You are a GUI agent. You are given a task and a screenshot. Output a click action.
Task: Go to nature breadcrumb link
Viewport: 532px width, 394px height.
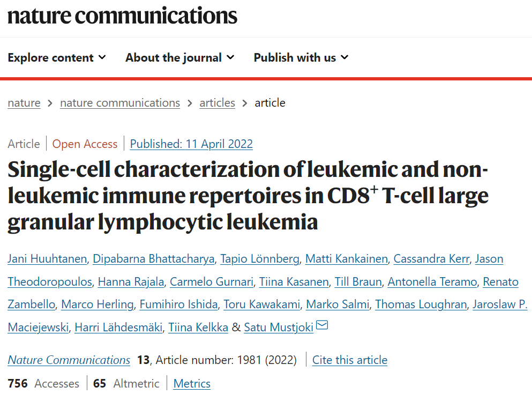(x=24, y=103)
